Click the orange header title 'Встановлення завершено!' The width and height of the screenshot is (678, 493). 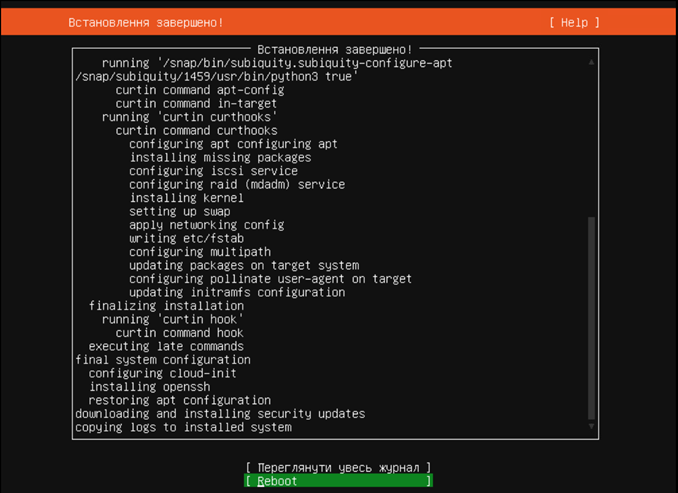146,22
